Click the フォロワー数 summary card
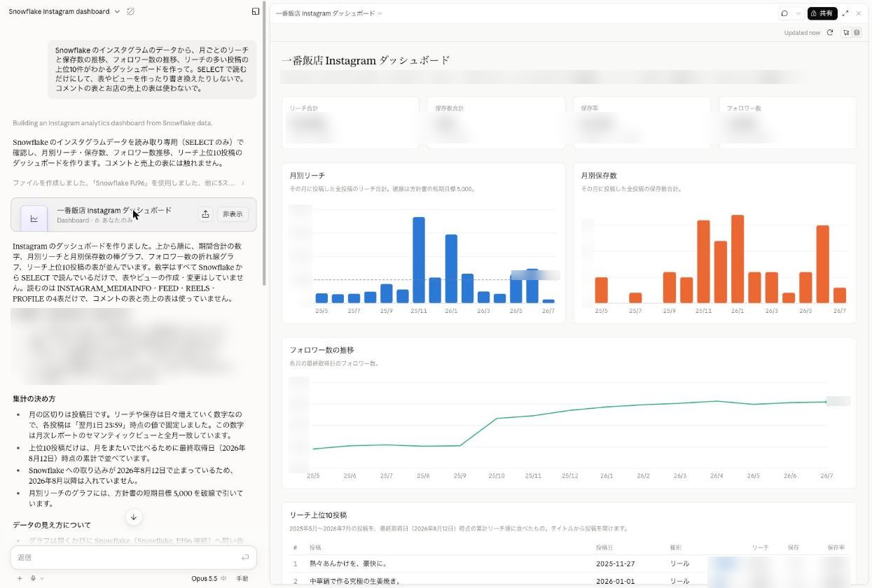 pos(787,122)
